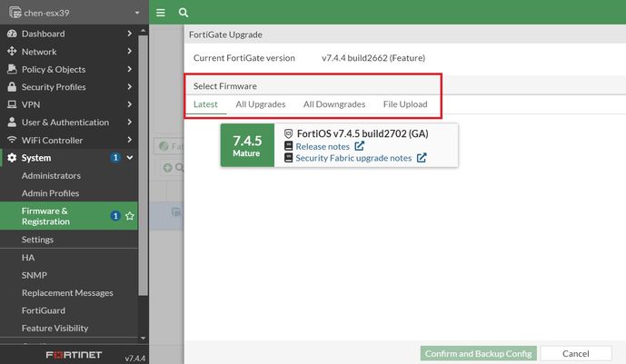Collapse the System menu chevron
This screenshot has height=364, width=626.
[130, 157]
